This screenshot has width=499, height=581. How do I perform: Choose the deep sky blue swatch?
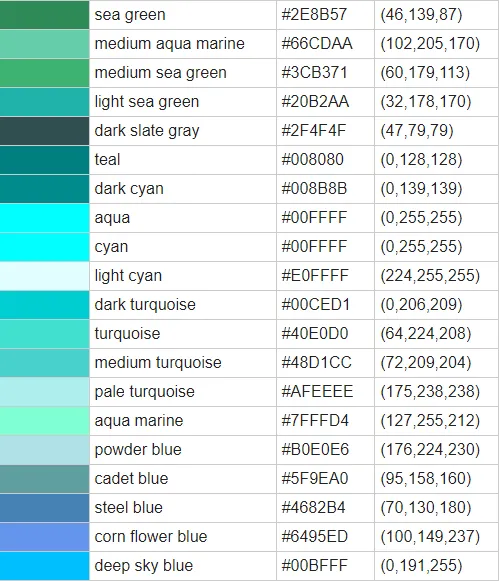coord(44,565)
